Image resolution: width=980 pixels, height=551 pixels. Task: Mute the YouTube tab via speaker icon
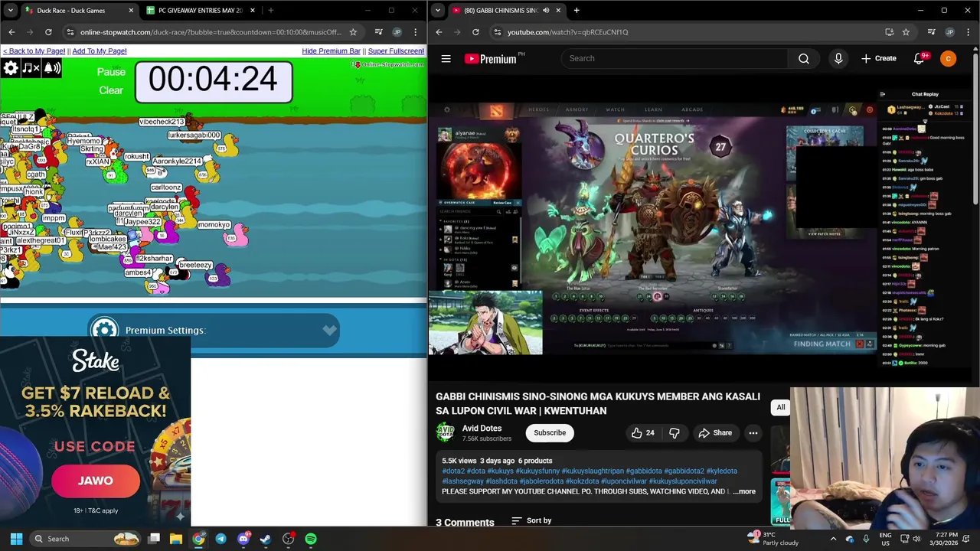click(x=546, y=11)
